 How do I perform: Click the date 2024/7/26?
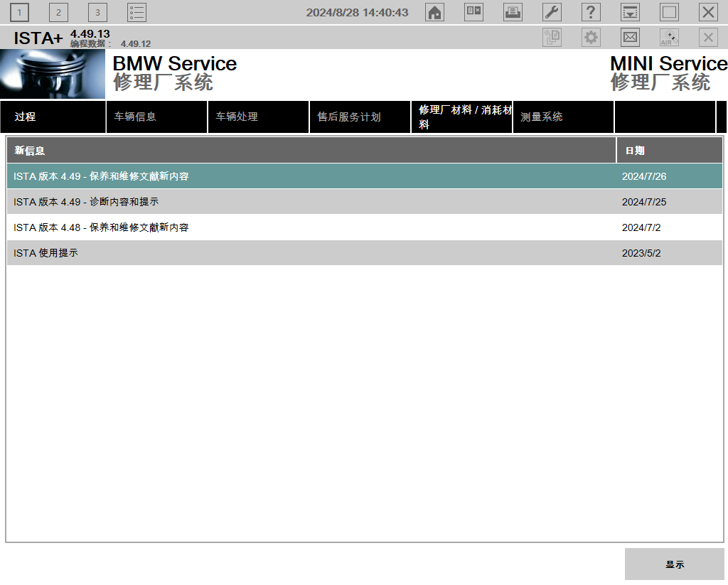644,176
